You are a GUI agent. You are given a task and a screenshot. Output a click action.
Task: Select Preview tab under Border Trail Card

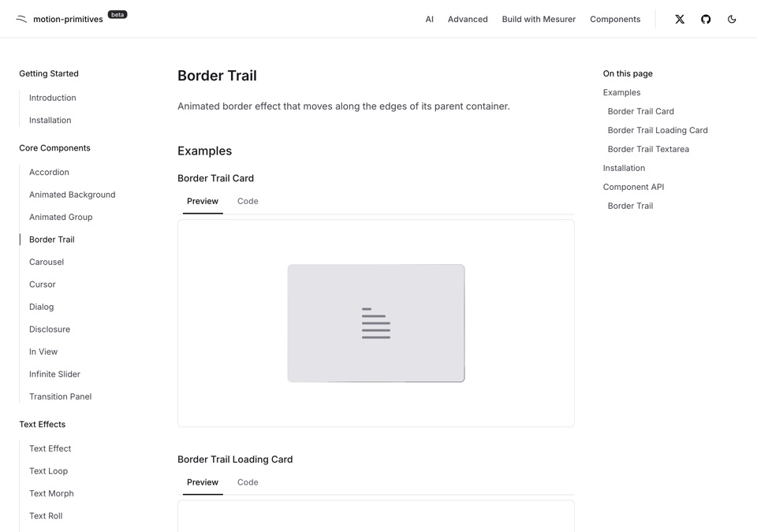pos(203,201)
